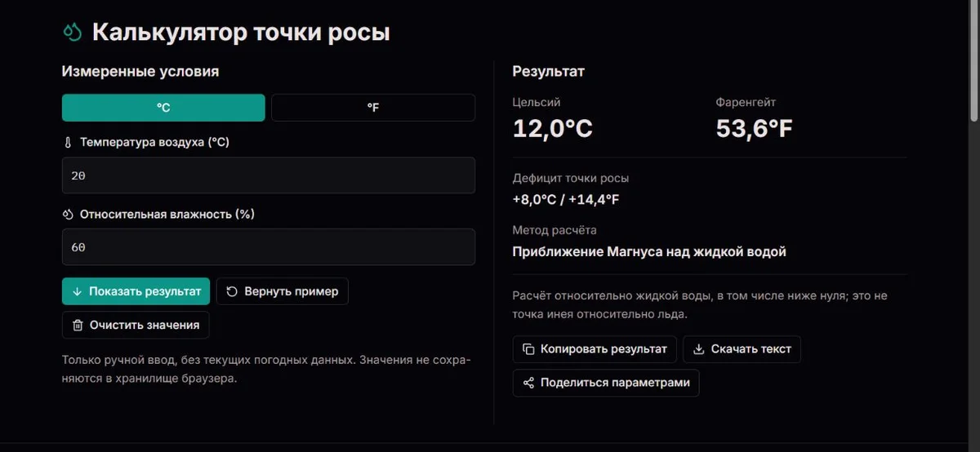Switch units to °F
Viewport: 980px width, 452px height.
coord(373,108)
